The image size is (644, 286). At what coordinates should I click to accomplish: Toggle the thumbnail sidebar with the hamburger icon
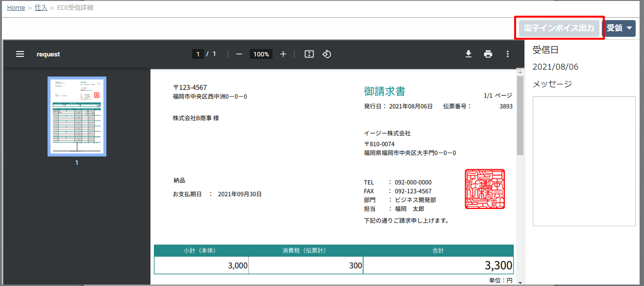coord(20,54)
